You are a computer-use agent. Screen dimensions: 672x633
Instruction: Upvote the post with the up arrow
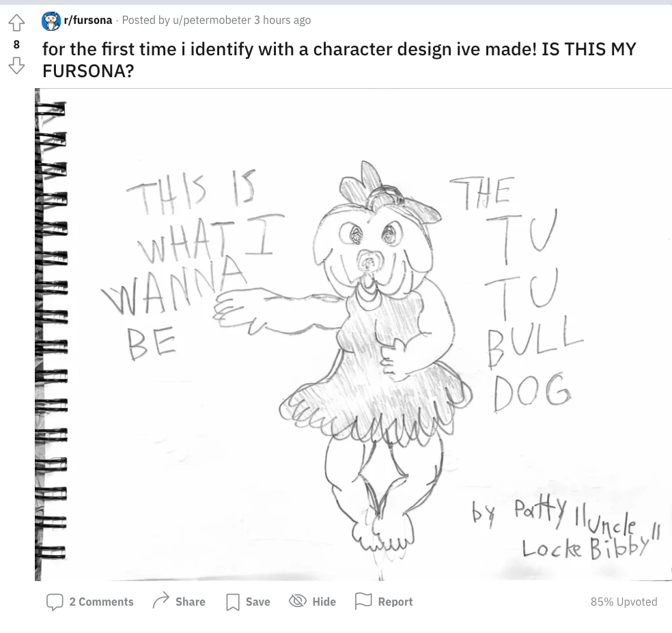coord(16,23)
